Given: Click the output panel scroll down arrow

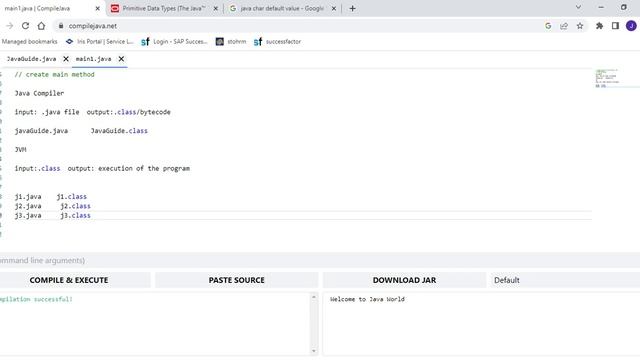Looking at the screenshot, I should 313,351.
